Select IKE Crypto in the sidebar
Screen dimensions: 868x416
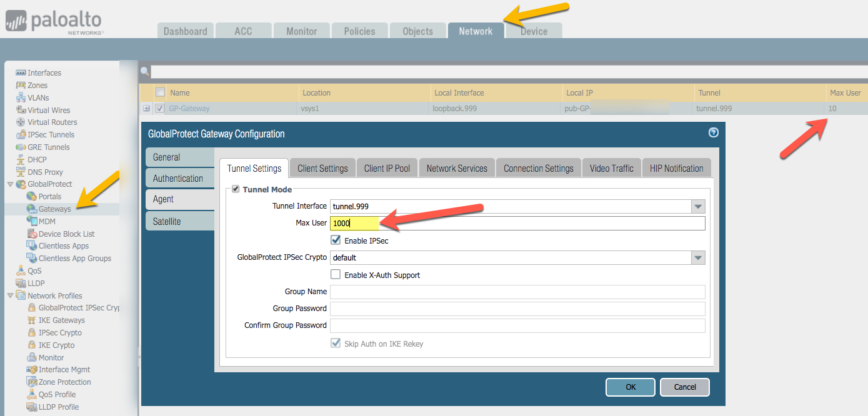coord(56,345)
